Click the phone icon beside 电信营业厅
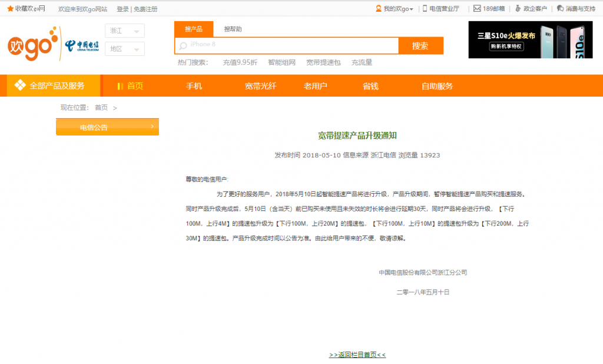The width and height of the screenshot is (603, 364). (x=425, y=8)
